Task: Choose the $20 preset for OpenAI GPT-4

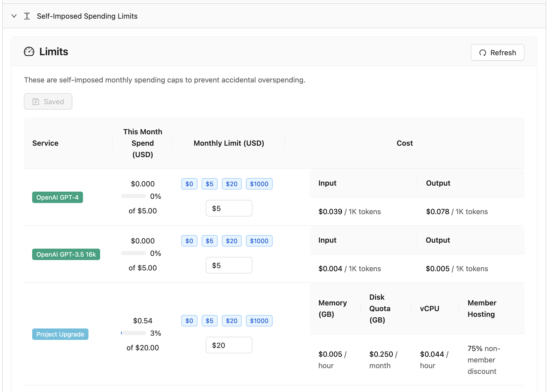Action: pyautogui.click(x=231, y=184)
